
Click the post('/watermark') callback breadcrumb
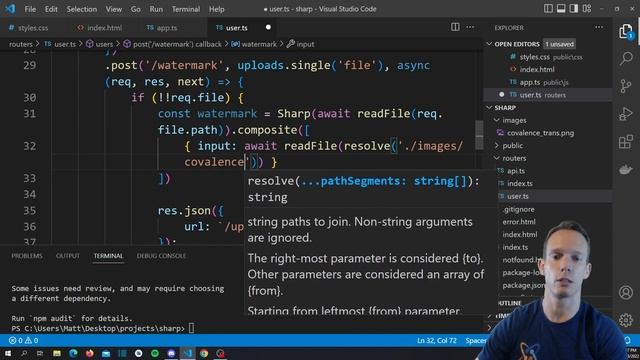(172, 44)
